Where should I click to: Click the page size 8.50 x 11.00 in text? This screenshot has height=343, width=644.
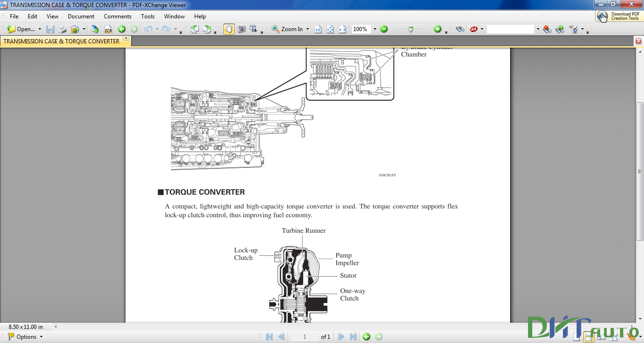click(26, 327)
